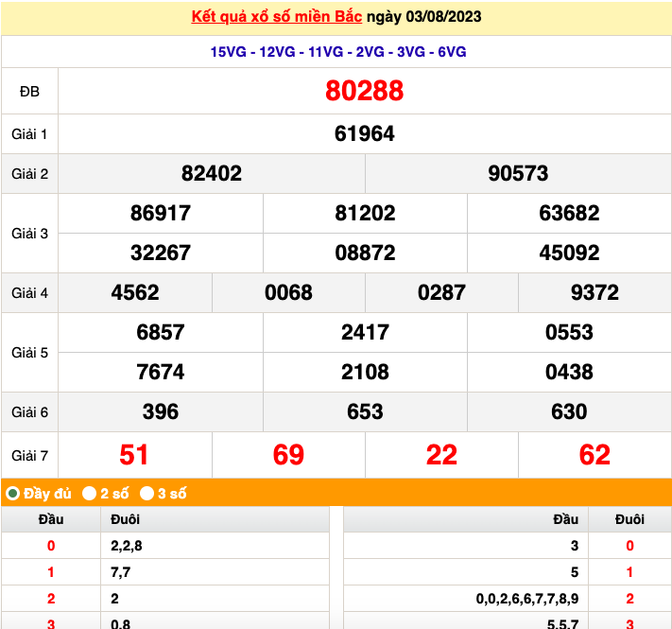Click the Giải 3 number 45092
This screenshot has width=672, height=629.
tap(569, 253)
